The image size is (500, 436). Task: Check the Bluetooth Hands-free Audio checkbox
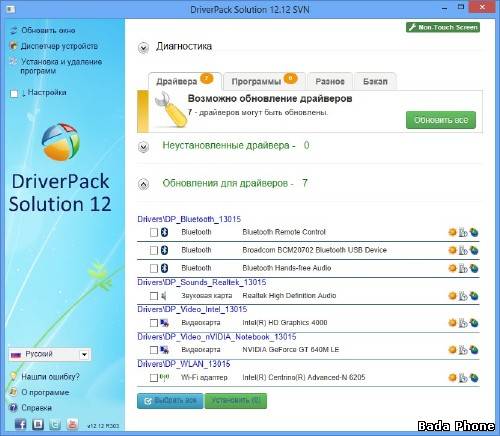(154, 268)
